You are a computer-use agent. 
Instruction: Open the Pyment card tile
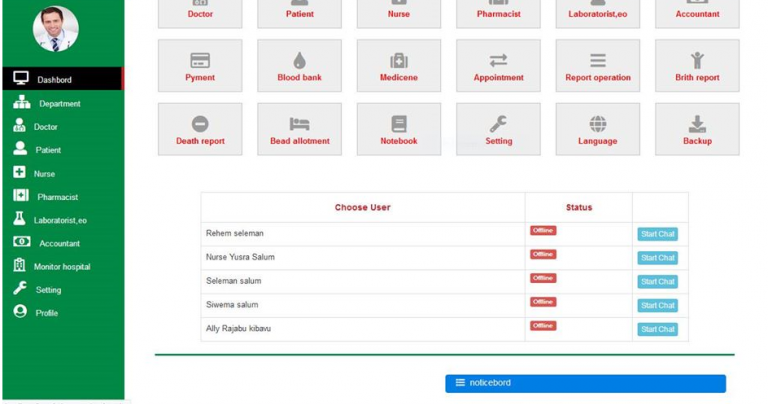coord(200,66)
